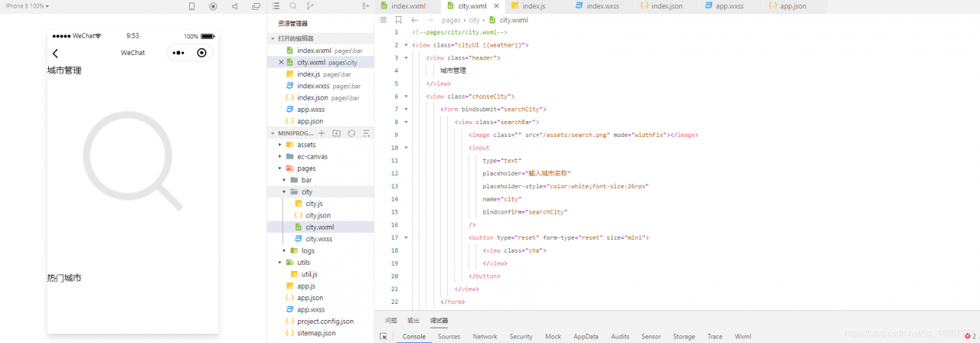Viewport: 980px width, 343px height.
Task: Open the file explorer list icon
Action: tap(276, 6)
